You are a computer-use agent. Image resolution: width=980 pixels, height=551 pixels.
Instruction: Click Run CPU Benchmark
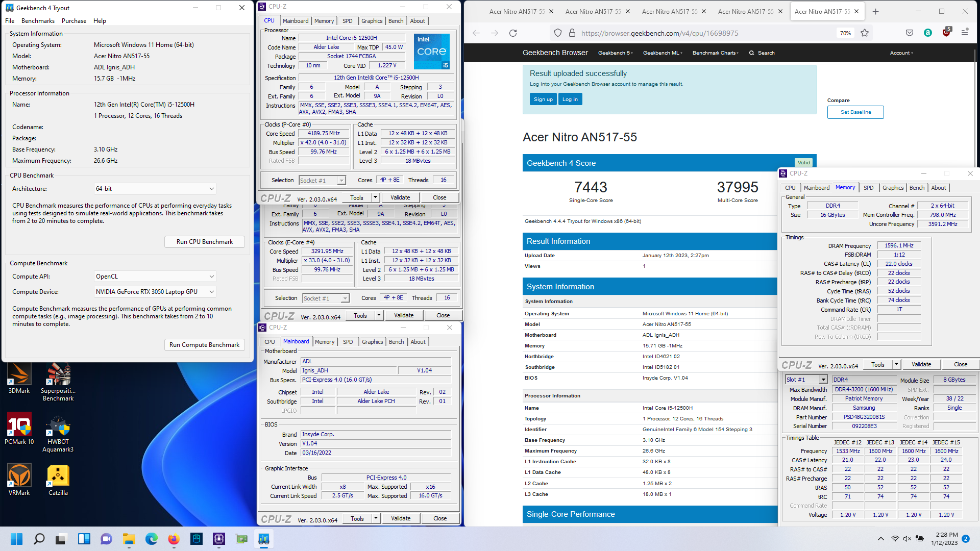click(x=204, y=242)
